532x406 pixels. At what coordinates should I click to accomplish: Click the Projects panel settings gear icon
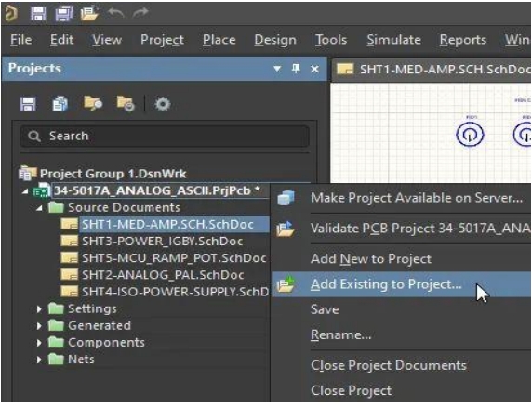point(162,104)
